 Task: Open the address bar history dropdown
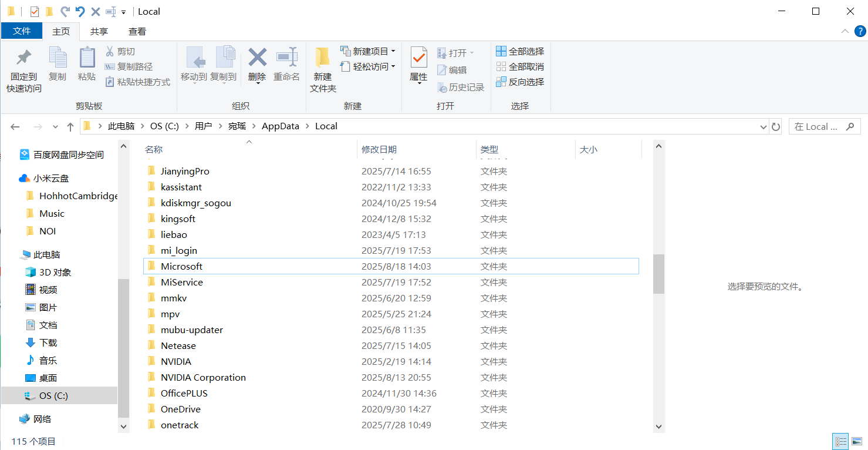pos(763,127)
